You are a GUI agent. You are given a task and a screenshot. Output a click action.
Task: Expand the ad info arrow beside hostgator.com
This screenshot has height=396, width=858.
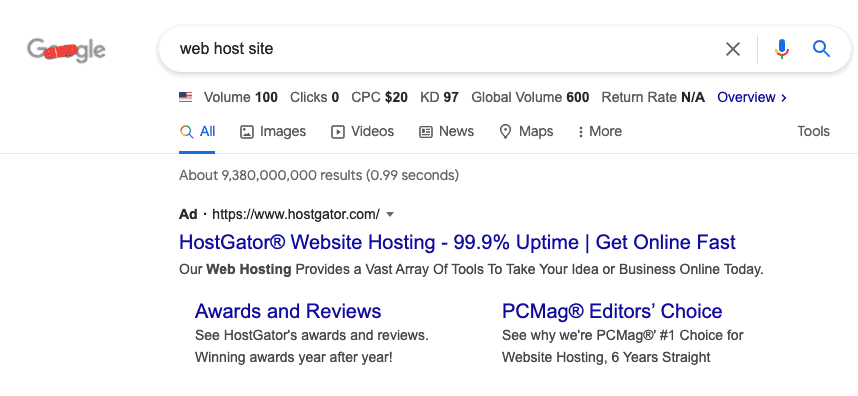coord(390,214)
